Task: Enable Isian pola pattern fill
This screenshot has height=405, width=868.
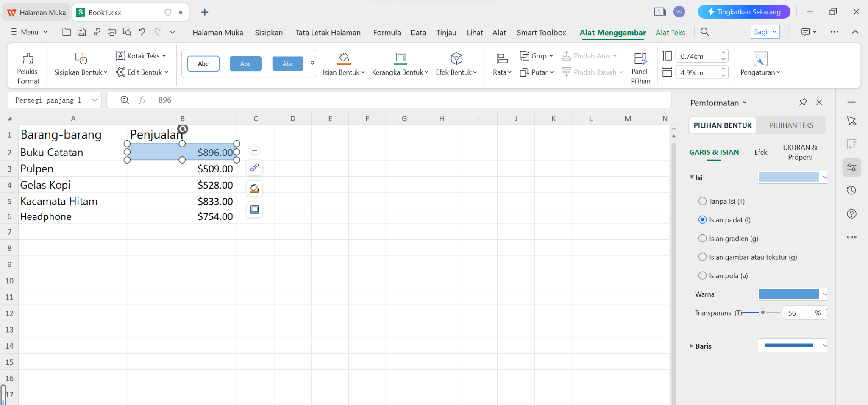Action: pyautogui.click(x=703, y=275)
